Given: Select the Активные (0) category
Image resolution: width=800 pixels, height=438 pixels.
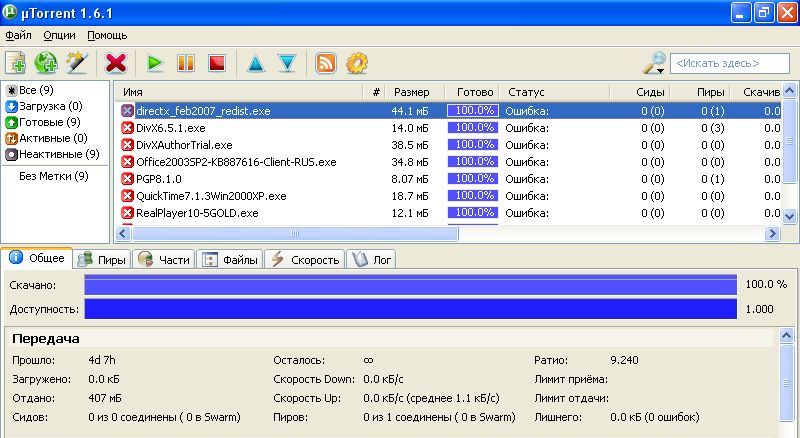Looking at the screenshot, I should [46, 138].
